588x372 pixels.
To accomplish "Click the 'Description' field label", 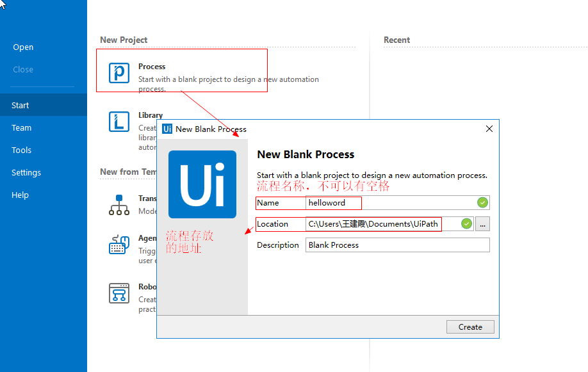I will (x=278, y=245).
